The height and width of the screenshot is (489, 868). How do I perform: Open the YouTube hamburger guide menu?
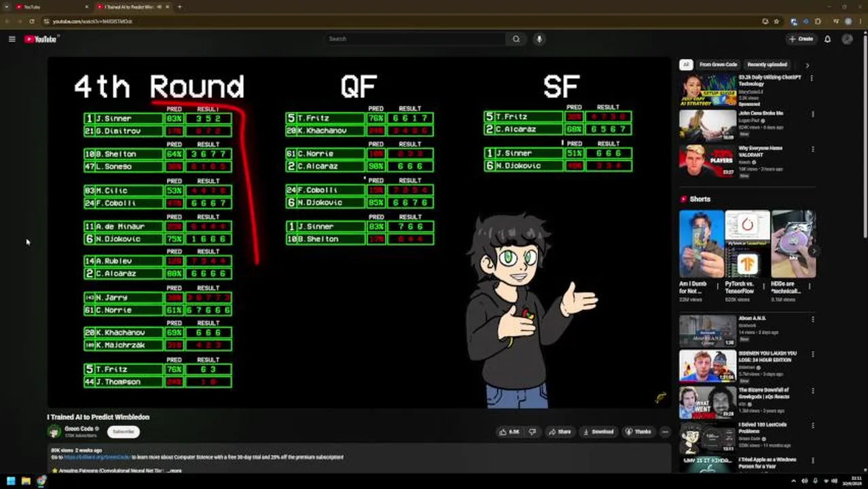12,39
